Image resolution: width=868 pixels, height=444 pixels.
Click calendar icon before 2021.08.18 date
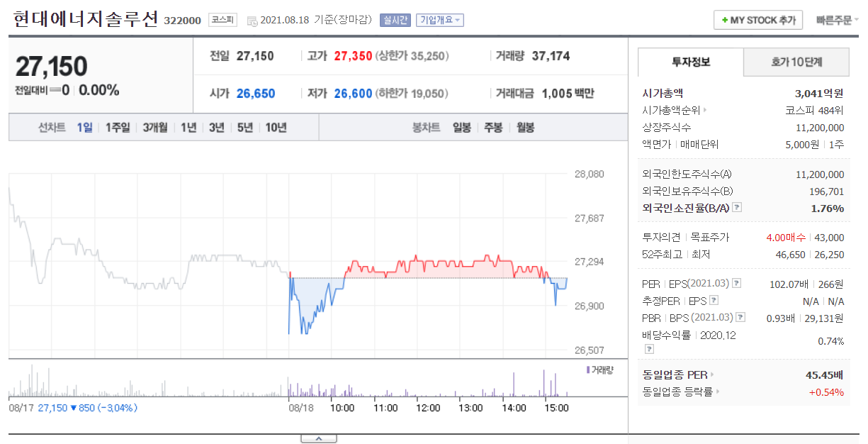pyautogui.click(x=252, y=21)
